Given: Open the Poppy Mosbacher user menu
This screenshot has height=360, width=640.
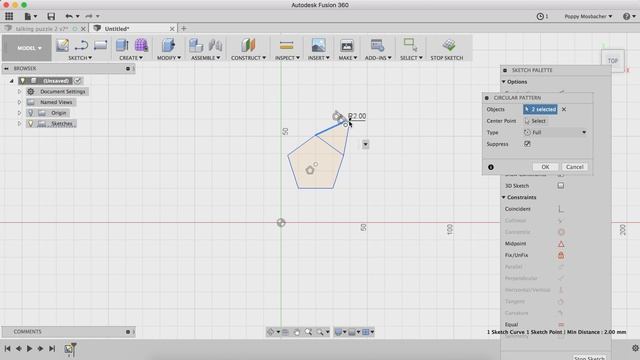Looking at the screenshot, I should (588, 16).
